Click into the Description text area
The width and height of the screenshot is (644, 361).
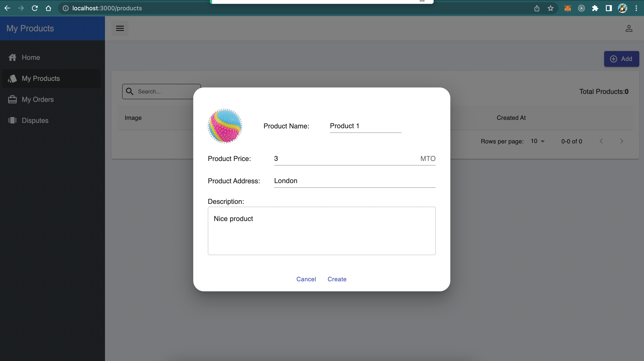(x=322, y=231)
